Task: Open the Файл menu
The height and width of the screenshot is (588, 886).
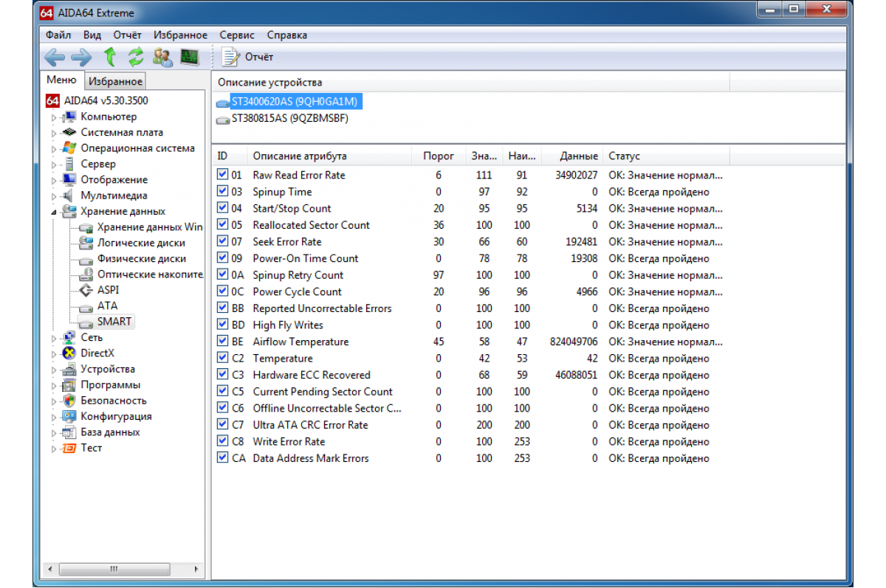Action: pos(58,35)
